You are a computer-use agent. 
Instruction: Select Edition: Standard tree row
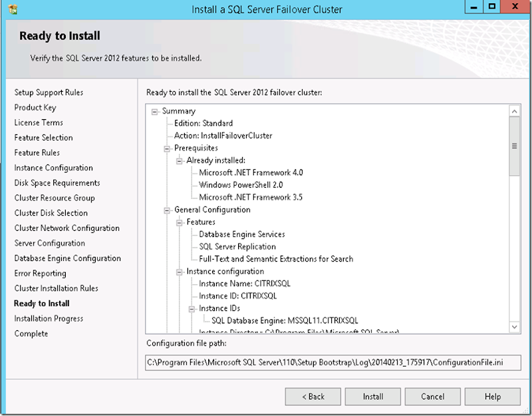coord(203,123)
